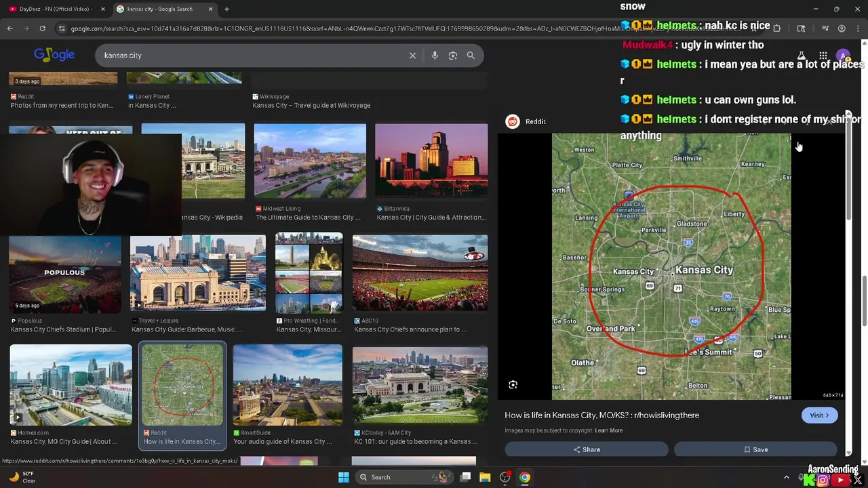
Task: Go back using the browser back arrow
Action: click(10, 28)
